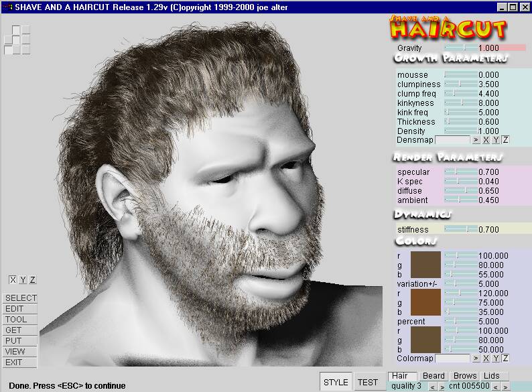This screenshot has height=392, width=532.
Task: Click the quality 3 readout
Action: (406, 386)
